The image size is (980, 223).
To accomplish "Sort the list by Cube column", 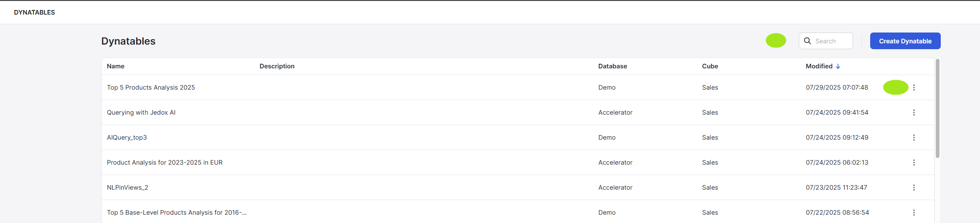I will pos(710,66).
